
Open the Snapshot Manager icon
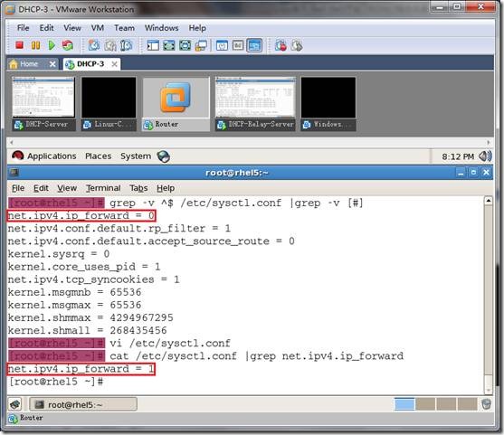coord(127,45)
